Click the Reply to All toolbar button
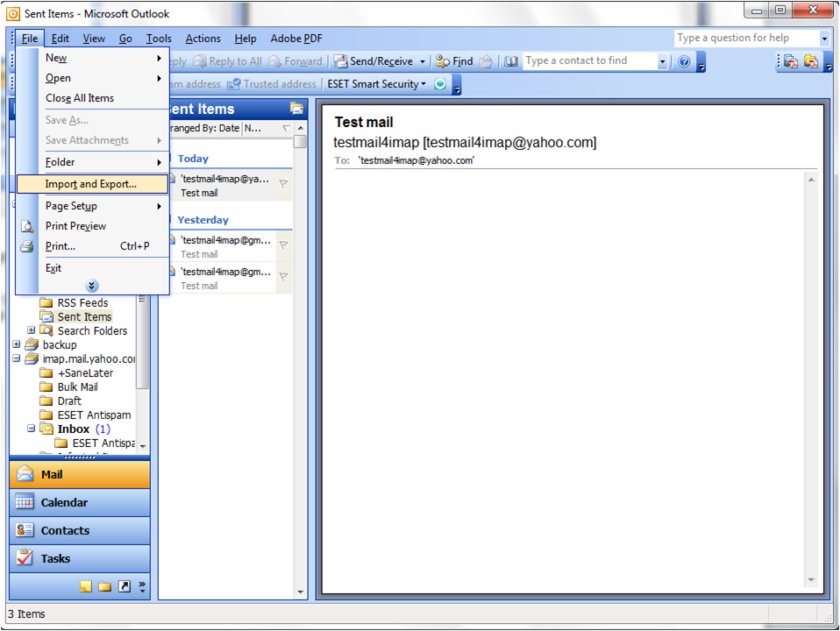 coord(228,61)
